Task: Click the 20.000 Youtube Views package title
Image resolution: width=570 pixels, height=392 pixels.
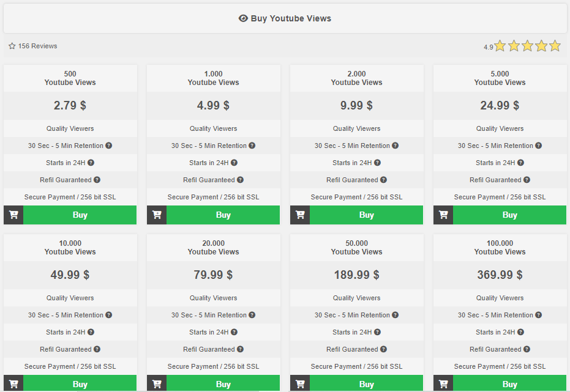Action: click(213, 248)
